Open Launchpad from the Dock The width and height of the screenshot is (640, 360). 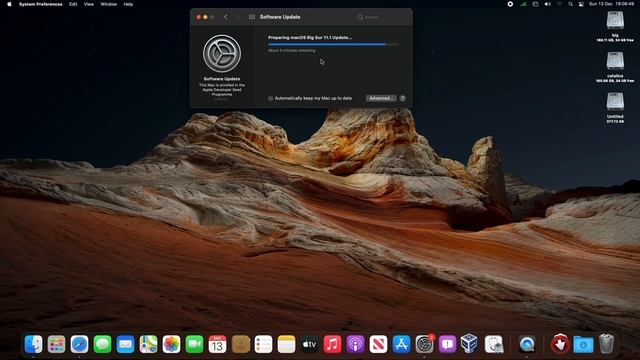(56, 344)
